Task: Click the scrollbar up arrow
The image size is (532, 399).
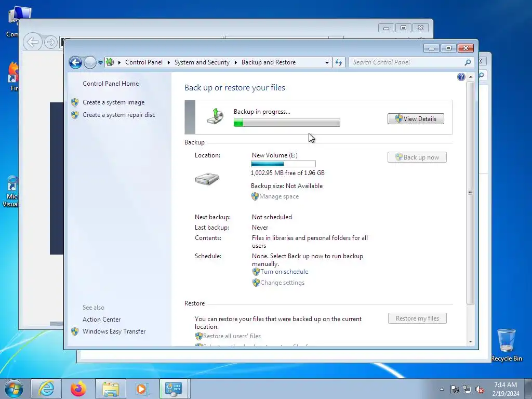Action: (471, 77)
